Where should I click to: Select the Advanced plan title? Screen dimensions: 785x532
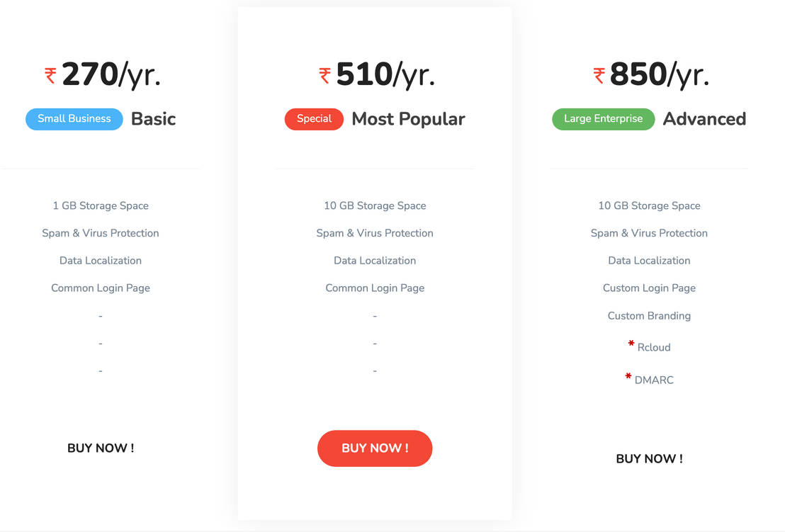pyautogui.click(x=704, y=119)
